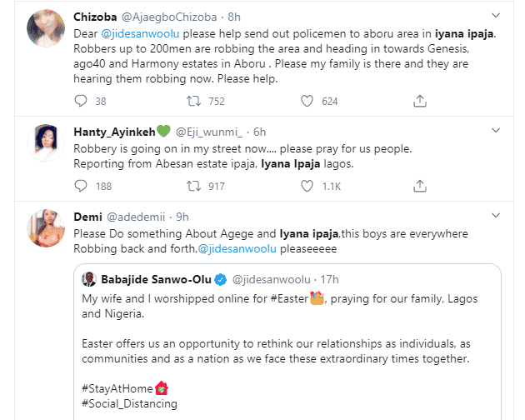Retweet Hanty_Ayinkeh's tweet with 917 retweets

click(192, 187)
